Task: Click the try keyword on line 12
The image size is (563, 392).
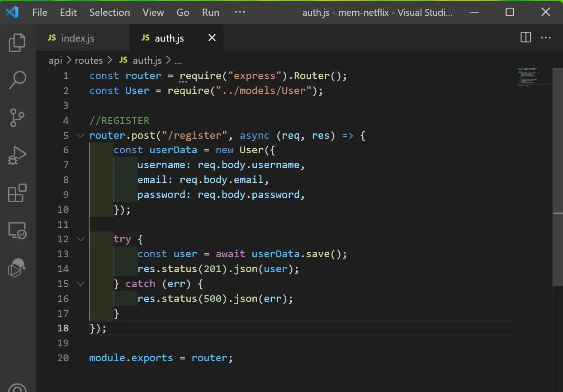Action: (x=122, y=239)
